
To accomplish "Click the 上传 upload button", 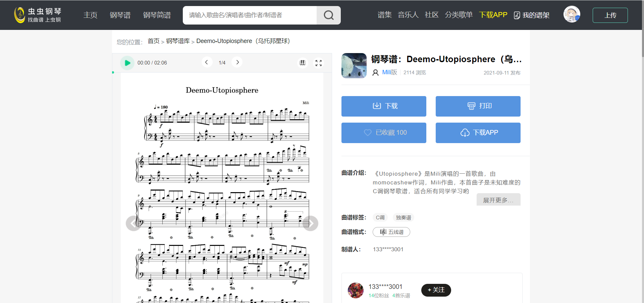I will point(610,15).
